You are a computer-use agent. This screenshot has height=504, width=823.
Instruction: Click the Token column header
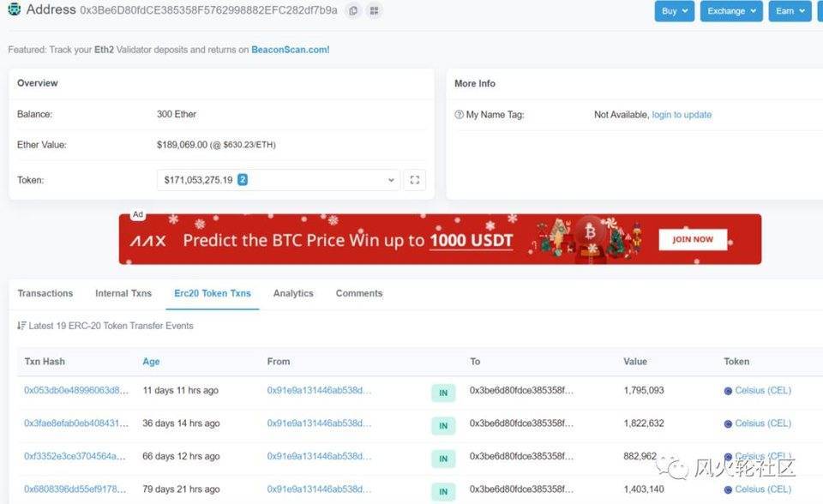[736, 362]
